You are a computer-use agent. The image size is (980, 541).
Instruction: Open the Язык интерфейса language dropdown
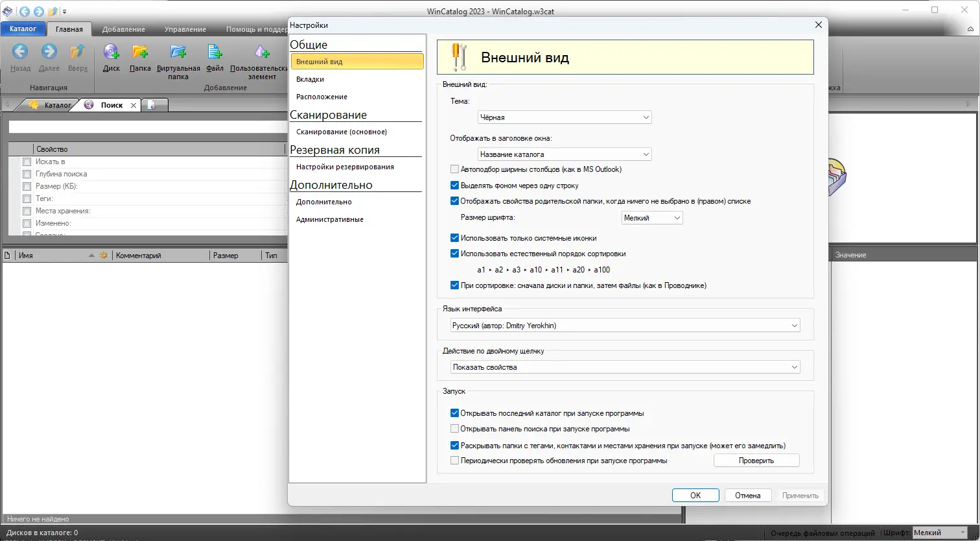pyautogui.click(x=625, y=326)
